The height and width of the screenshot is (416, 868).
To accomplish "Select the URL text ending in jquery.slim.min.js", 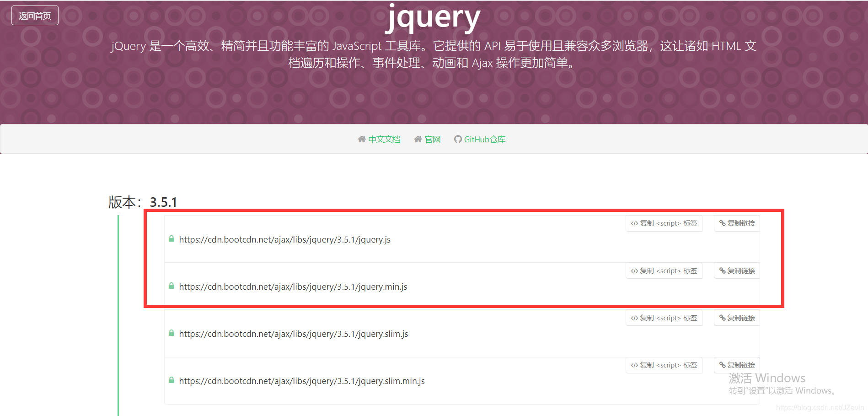I will 302,381.
